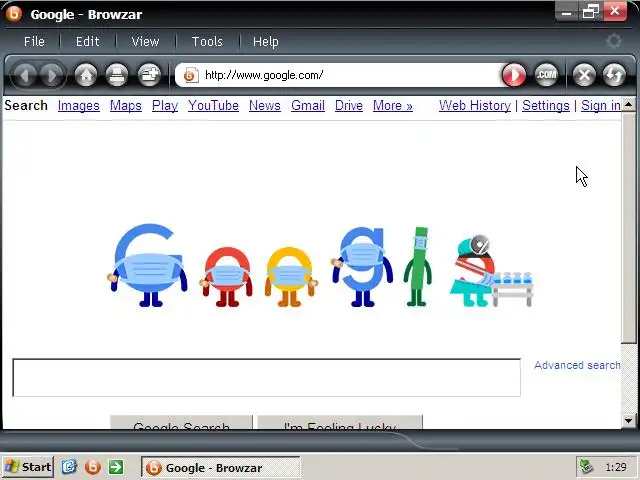This screenshot has width=640, height=480.
Task: Click the green arrow quick launch icon
Action: pos(116,467)
